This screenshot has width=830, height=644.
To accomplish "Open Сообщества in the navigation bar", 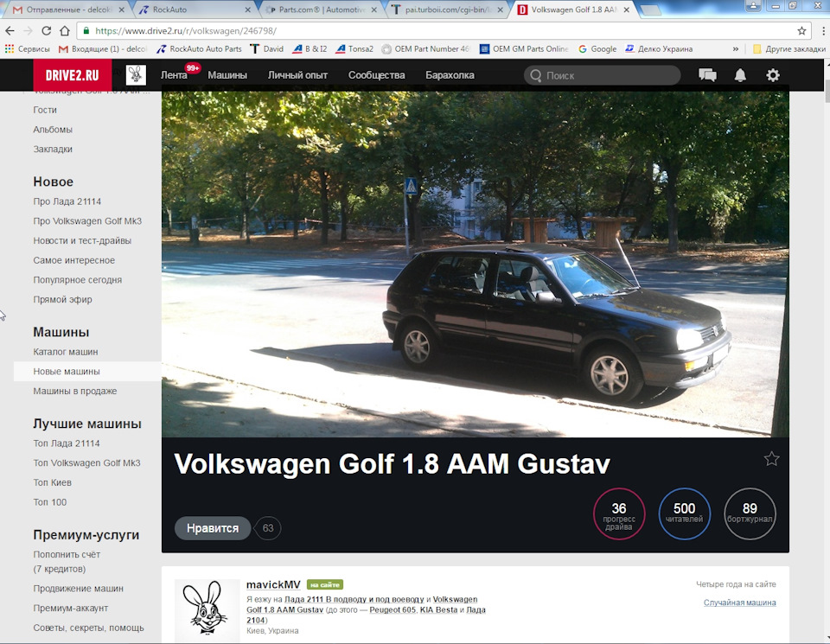I will 376,75.
